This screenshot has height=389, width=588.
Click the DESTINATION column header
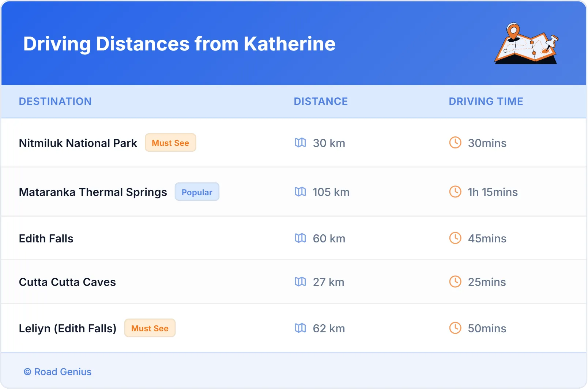[x=55, y=101]
